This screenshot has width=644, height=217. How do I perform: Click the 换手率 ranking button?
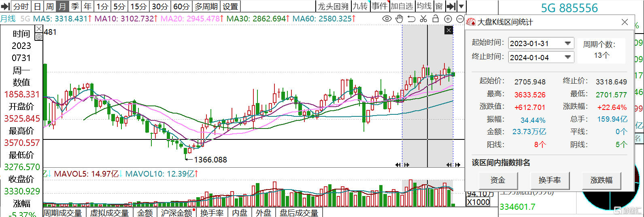point(550,180)
